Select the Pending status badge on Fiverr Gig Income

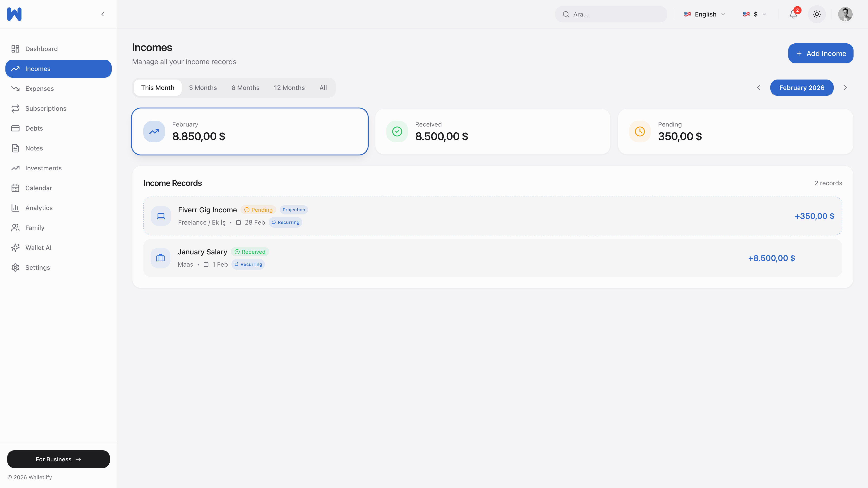[x=258, y=209]
